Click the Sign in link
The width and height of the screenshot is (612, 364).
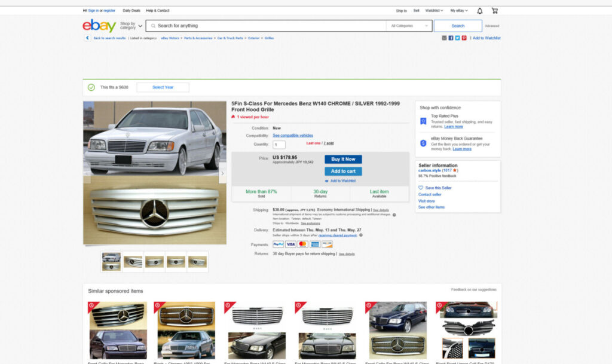tap(93, 11)
